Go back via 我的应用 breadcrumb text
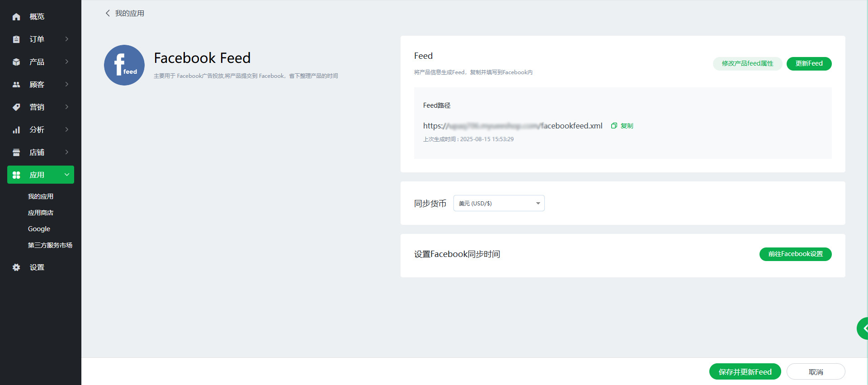Image resolution: width=868 pixels, height=385 pixels. point(130,13)
